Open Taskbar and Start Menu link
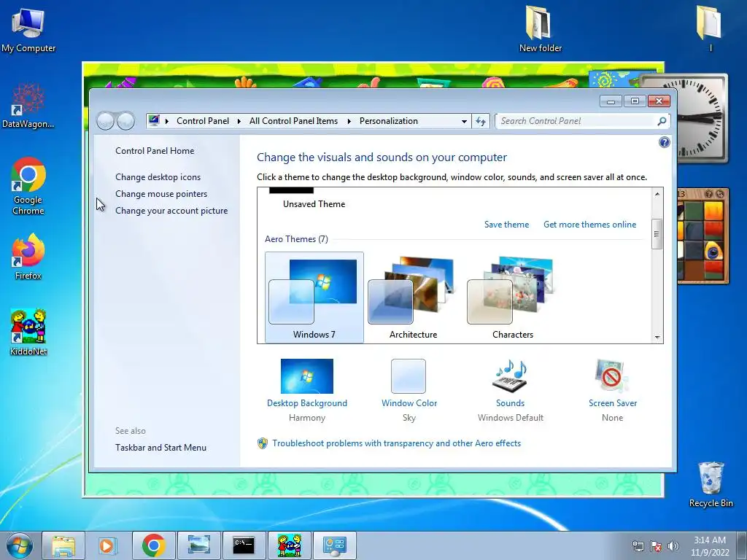Viewport: 747px width, 560px height. [x=160, y=448]
